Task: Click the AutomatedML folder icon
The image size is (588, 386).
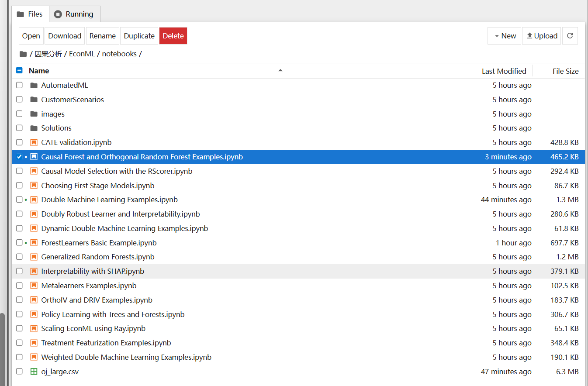Action: [x=34, y=85]
